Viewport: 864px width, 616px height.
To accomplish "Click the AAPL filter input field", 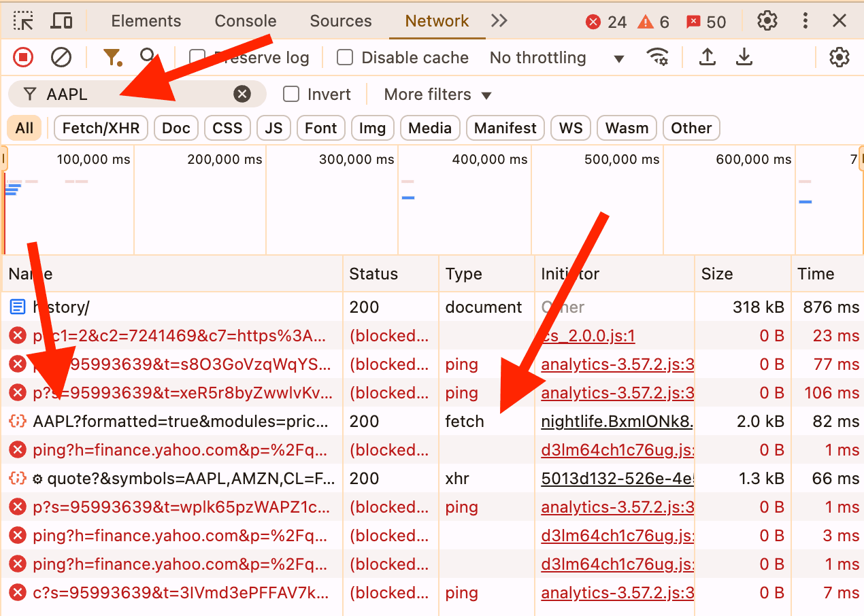I will coord(136,95).
